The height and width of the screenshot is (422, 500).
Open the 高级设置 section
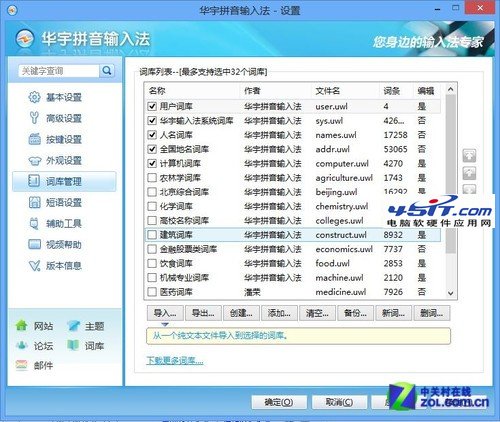[64, 118]
